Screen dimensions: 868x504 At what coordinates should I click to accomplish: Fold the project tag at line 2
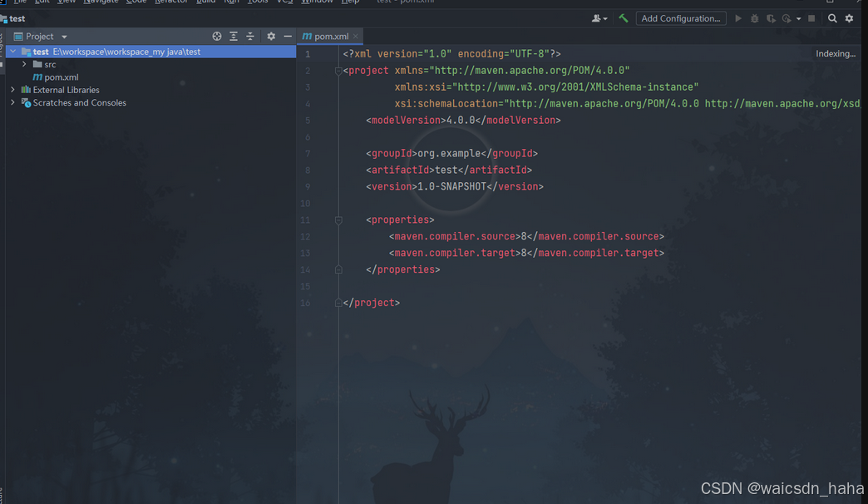tap(338, 71)
